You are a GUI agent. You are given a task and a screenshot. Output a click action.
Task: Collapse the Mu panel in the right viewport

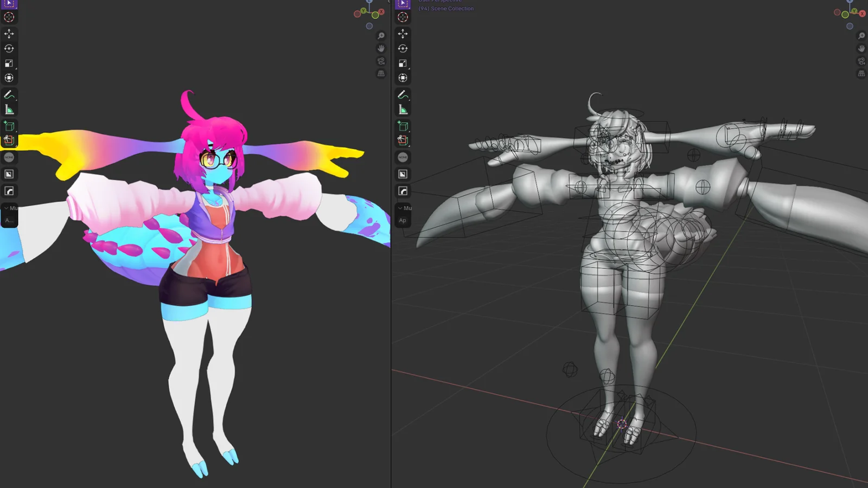[400, 208]
